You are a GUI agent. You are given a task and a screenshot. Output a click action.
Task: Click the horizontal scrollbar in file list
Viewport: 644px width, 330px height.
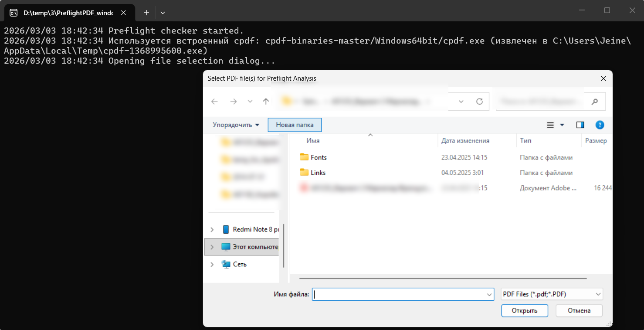pos(443,278)
